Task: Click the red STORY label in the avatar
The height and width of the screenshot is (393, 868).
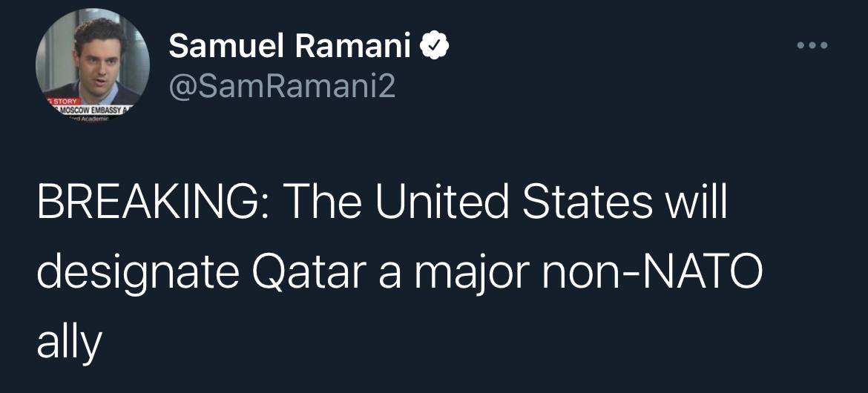Action: point(64,103)
